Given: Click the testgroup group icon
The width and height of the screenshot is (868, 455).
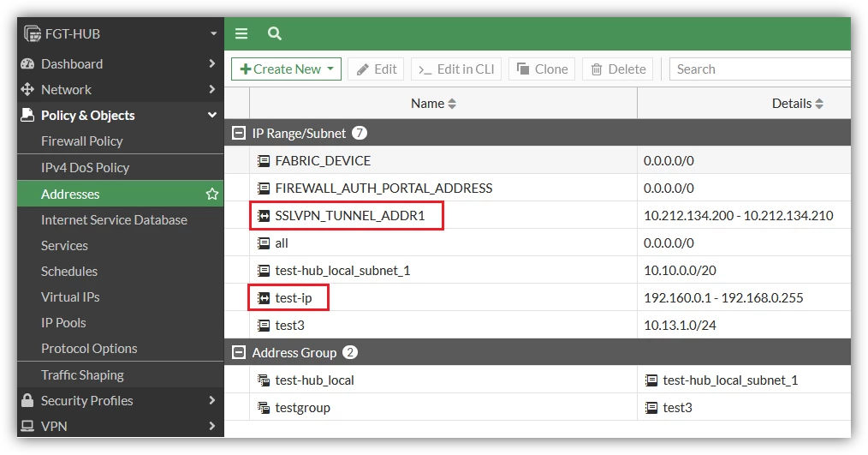Looking at the screenshot, I should pos(264,408).
